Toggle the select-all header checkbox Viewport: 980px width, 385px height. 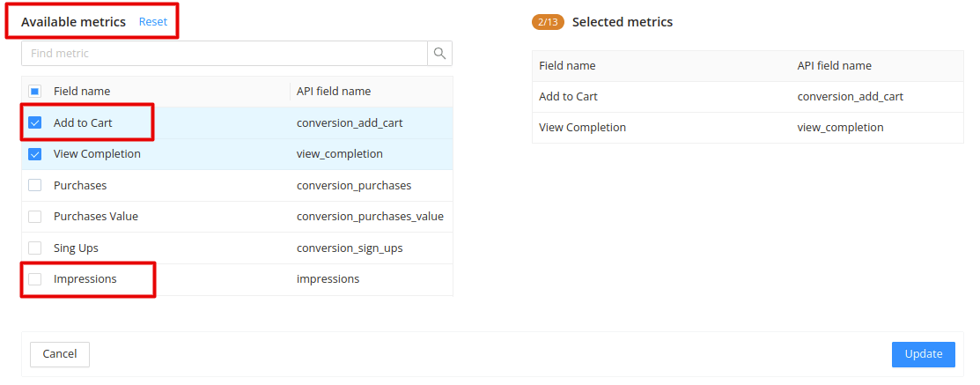click(x=35, y=92)
